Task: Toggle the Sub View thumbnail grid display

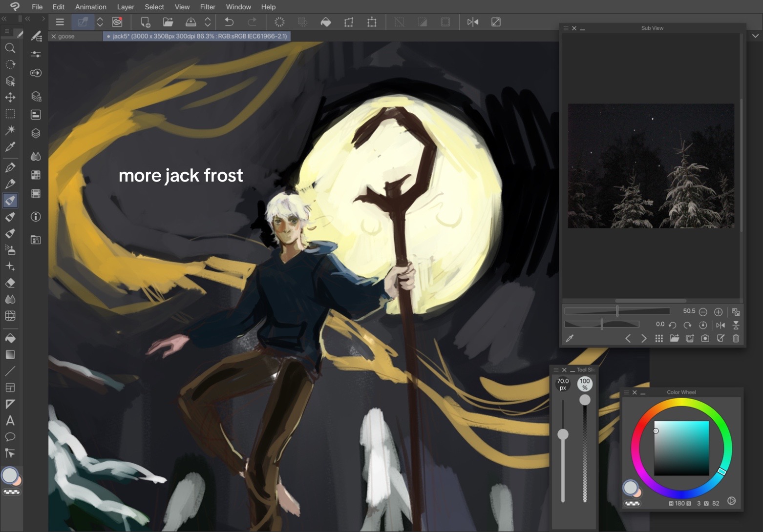Action: tap(659, 338)
